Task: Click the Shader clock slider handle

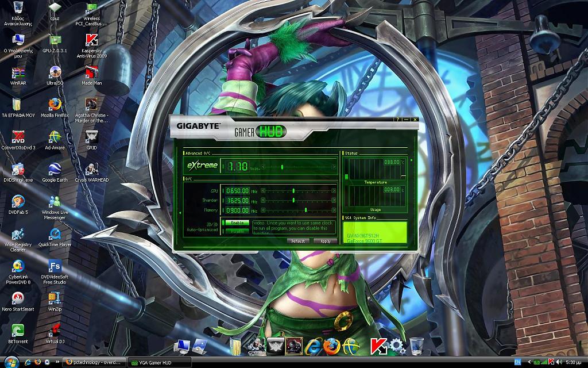Action: (293, 201)
